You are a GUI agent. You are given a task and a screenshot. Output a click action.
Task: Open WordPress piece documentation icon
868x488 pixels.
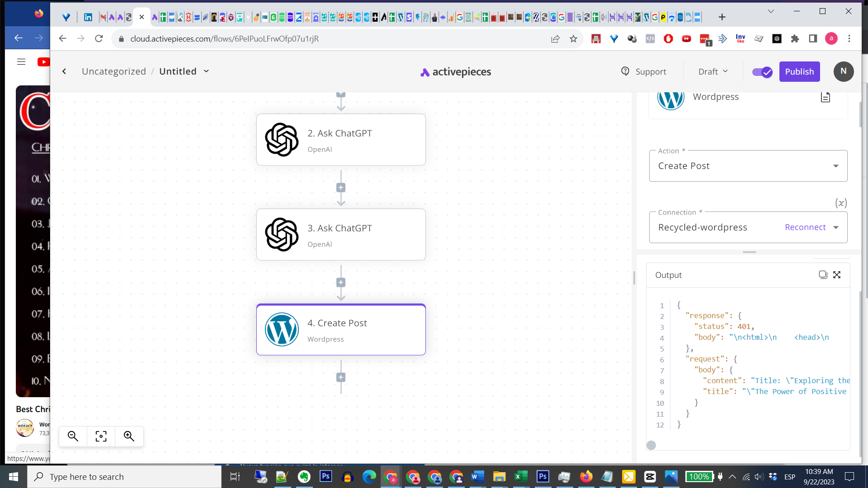tap(825, 97)
